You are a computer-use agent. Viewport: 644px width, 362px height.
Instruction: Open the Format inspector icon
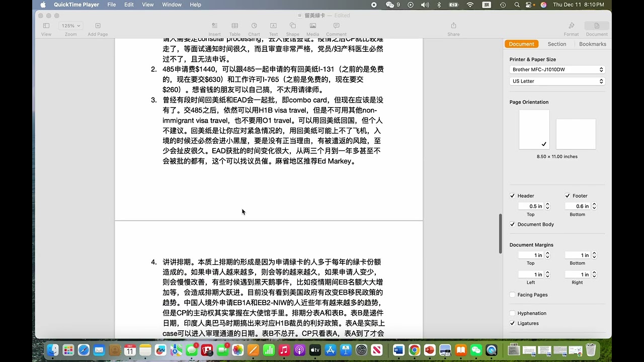tap(571, 26)
